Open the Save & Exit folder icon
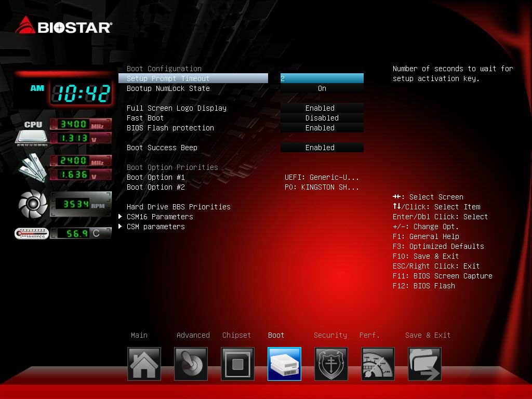532x399 pixels. (424, 364)
